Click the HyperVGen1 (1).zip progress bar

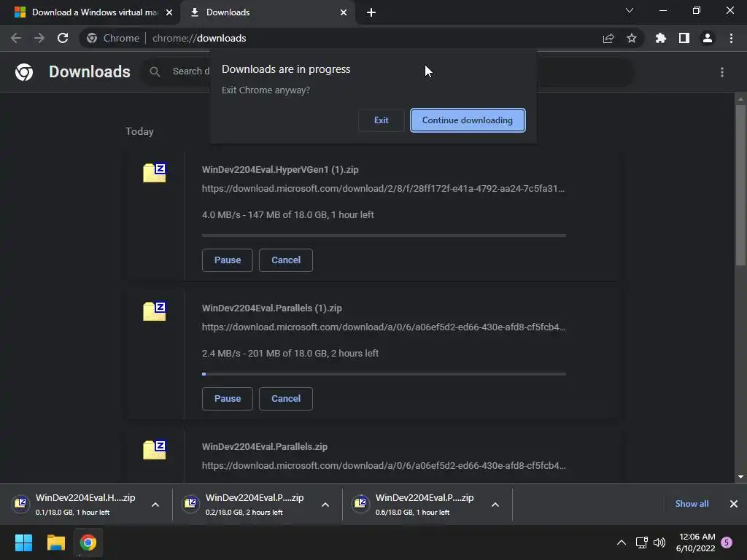pyautogui.click(x=384, y=236)
